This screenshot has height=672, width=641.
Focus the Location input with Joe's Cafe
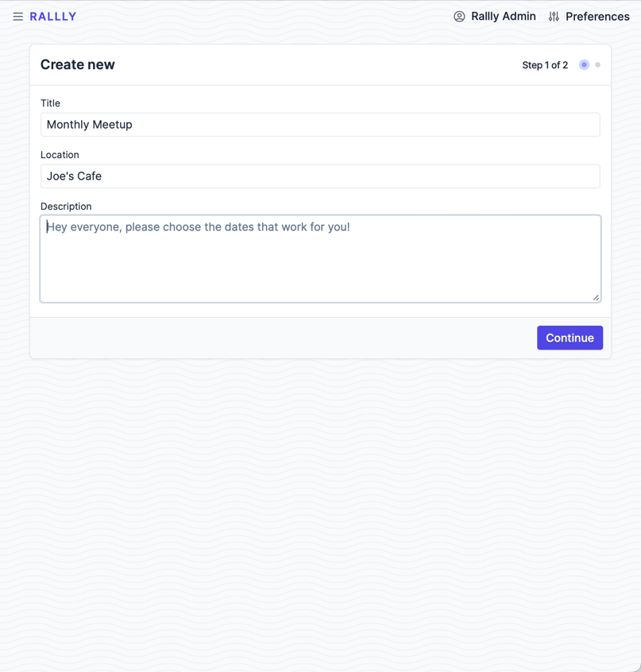(x=321, y=176)
